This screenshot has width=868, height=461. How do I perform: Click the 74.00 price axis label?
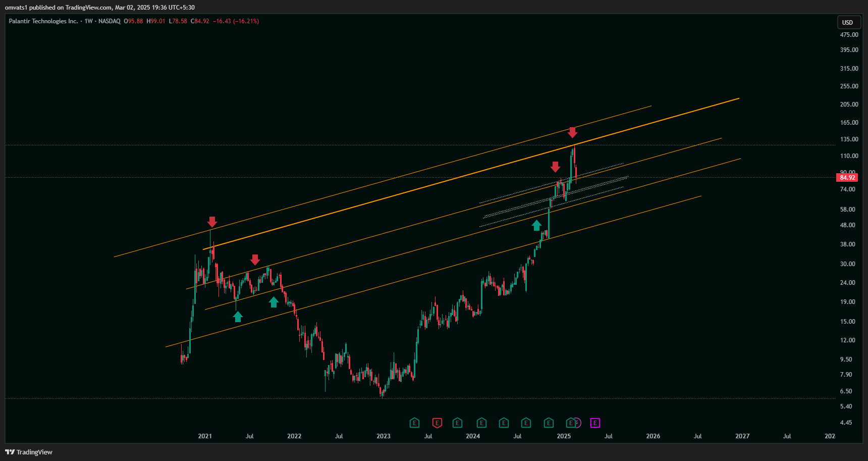[848, 189]
